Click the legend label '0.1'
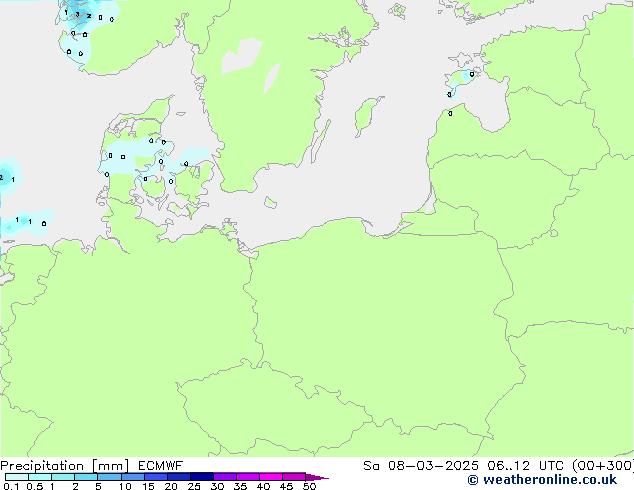 click(x=11, y=486)
